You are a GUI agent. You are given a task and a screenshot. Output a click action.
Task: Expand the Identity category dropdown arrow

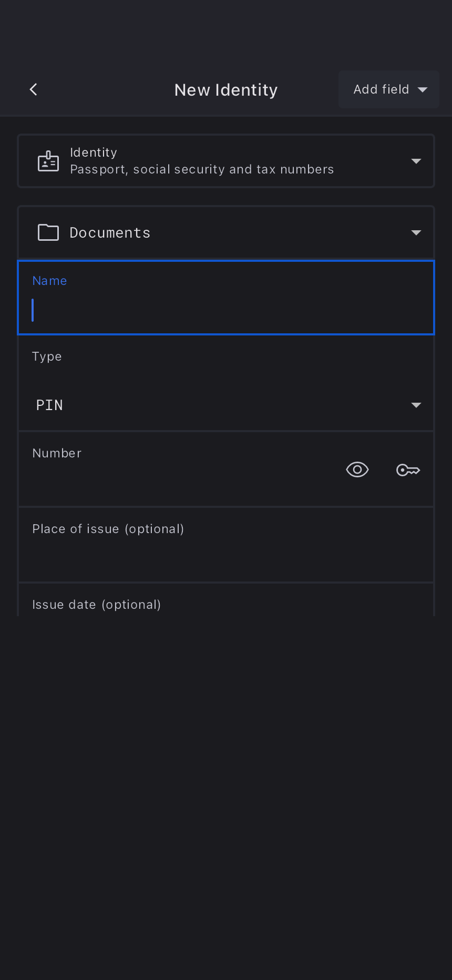[x=416, y=161]
